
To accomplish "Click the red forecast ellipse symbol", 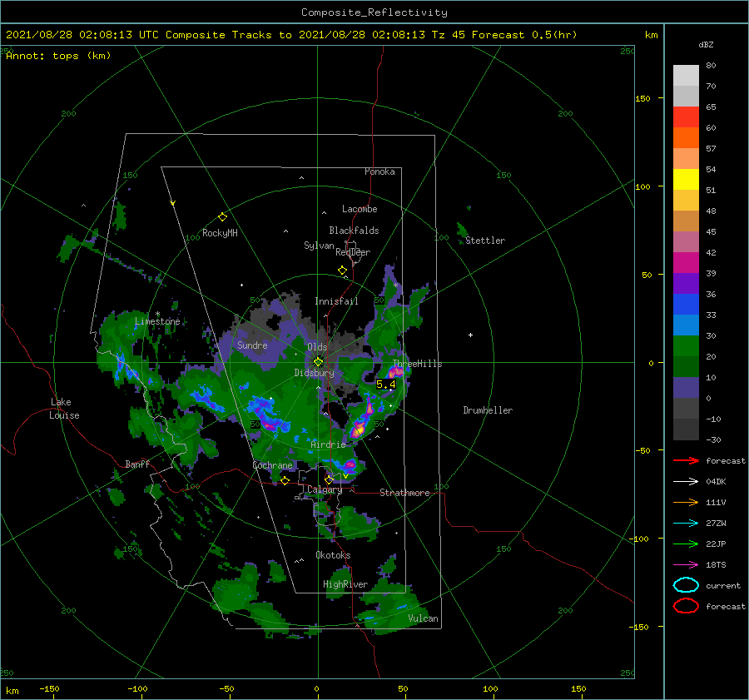I will pos(686,606).
